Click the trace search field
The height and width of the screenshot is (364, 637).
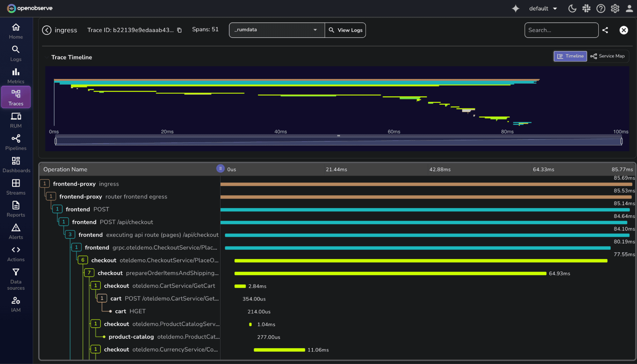[x=561, y=30]
